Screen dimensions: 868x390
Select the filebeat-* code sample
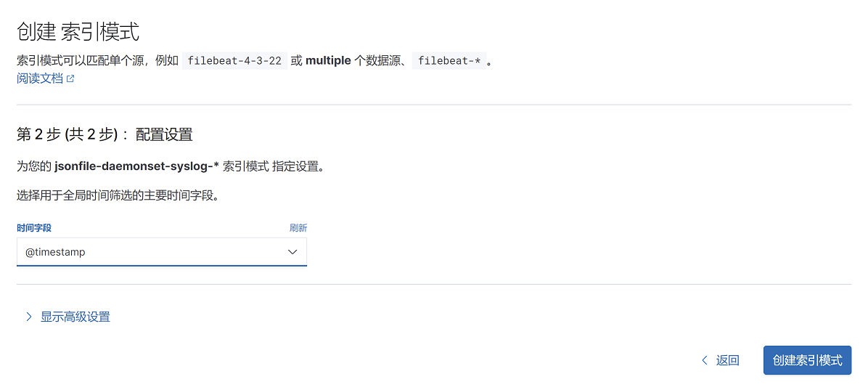[x=449, y=60]
